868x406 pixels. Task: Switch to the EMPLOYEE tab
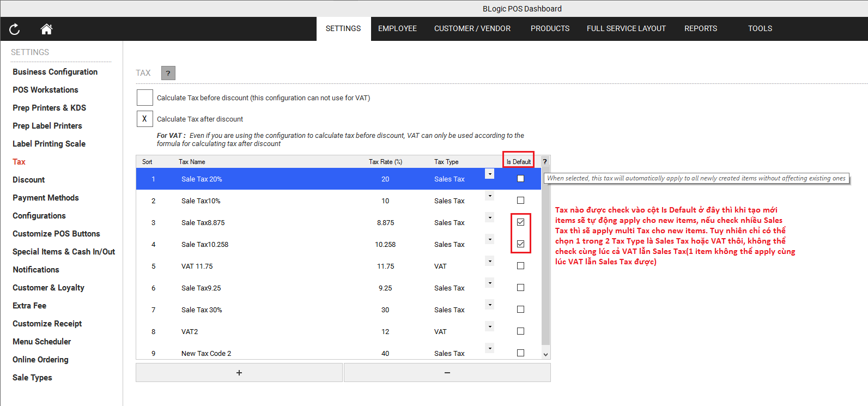click(397, 29)
